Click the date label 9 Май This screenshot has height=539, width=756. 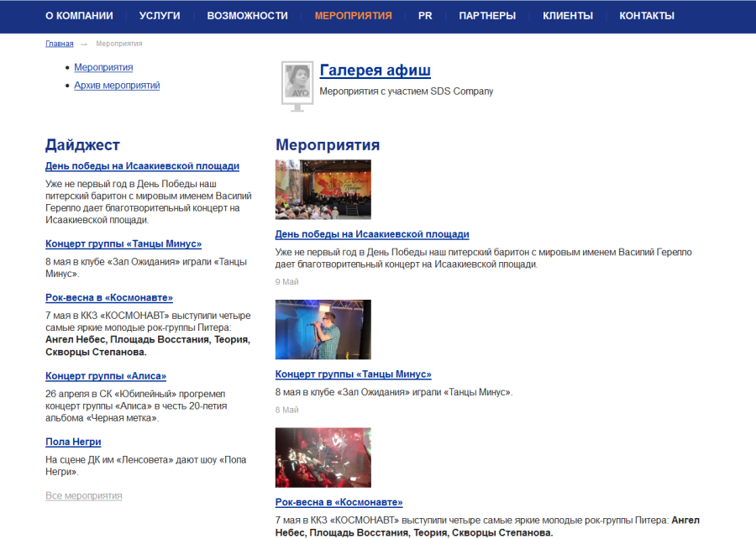pyautogui.click(x=287, y=282)
